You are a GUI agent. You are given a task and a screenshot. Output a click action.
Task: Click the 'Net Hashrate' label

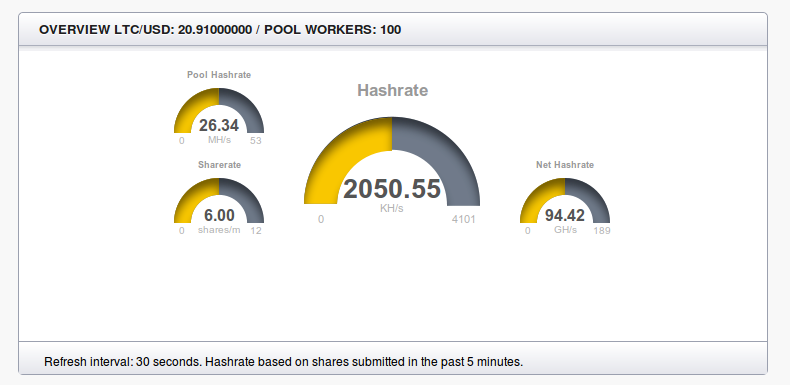(x=565, y=165)
